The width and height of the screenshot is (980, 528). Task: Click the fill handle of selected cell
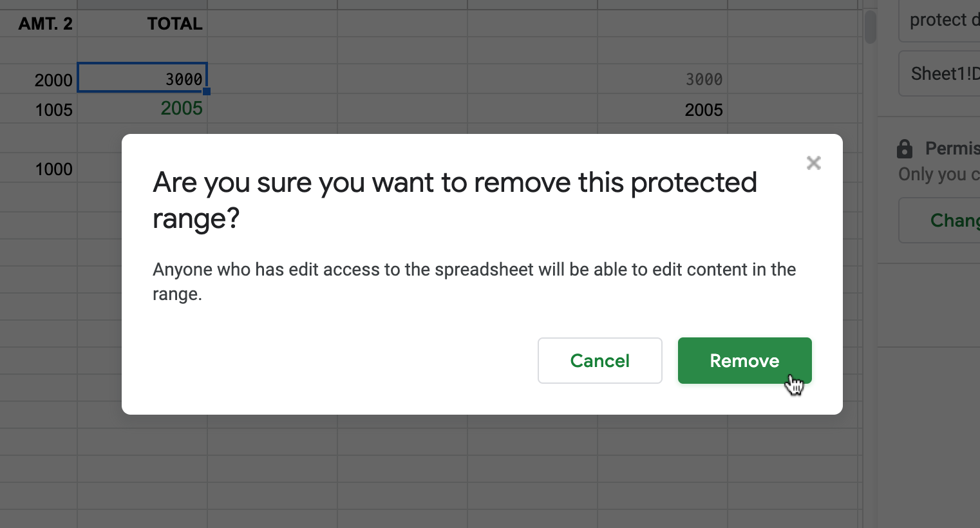click(x=207, y=91)
